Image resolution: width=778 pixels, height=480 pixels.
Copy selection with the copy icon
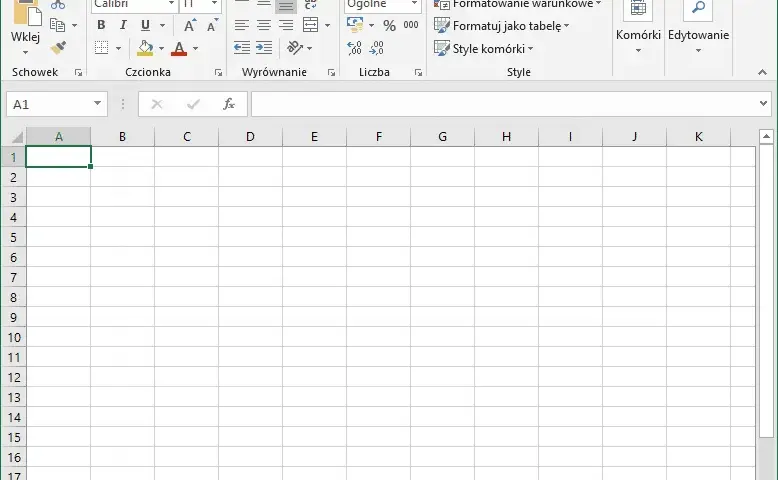click(58, 25)
